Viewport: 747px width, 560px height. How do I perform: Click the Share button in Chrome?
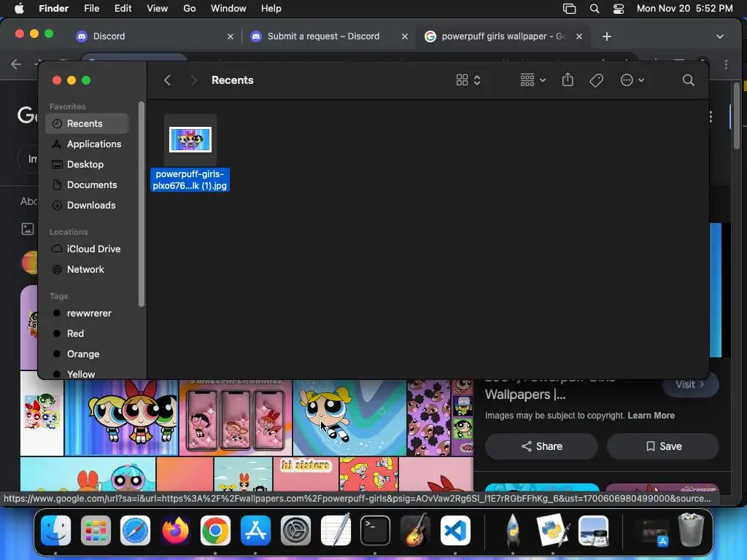(x=542, y=446)
